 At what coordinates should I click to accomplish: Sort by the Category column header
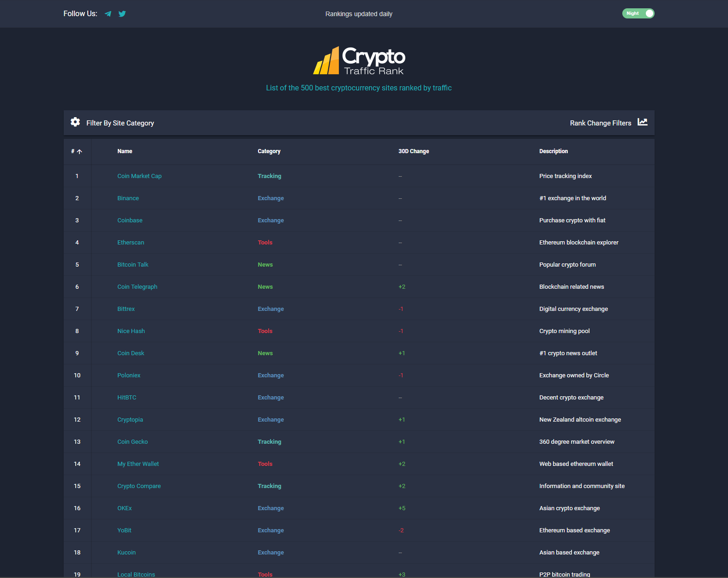(269, 151)
